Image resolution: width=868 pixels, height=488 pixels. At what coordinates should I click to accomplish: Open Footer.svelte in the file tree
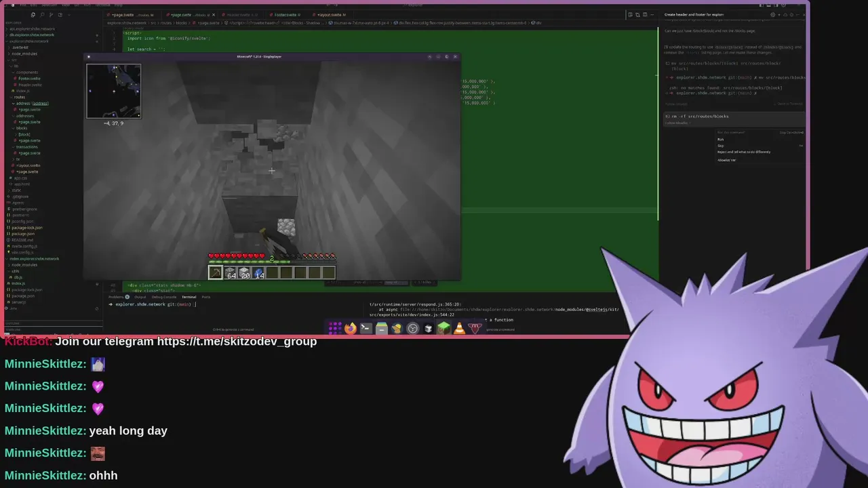tap(29, 78)
